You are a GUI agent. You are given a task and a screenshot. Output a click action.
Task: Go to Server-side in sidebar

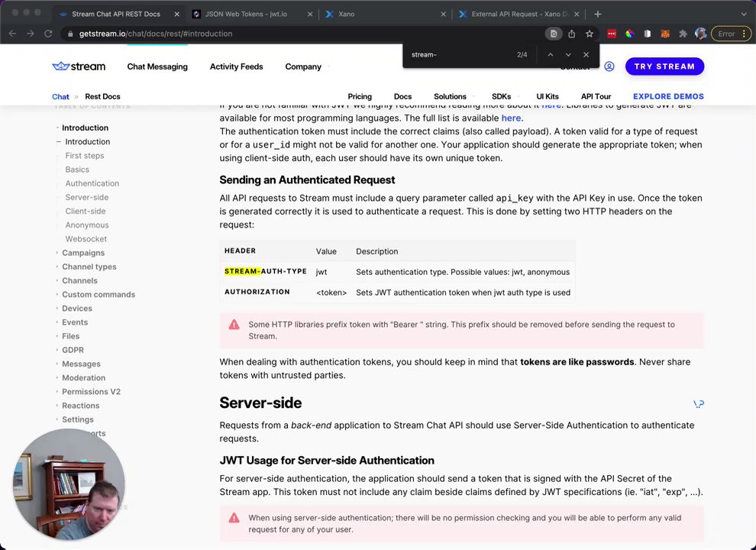pos(87,197)
